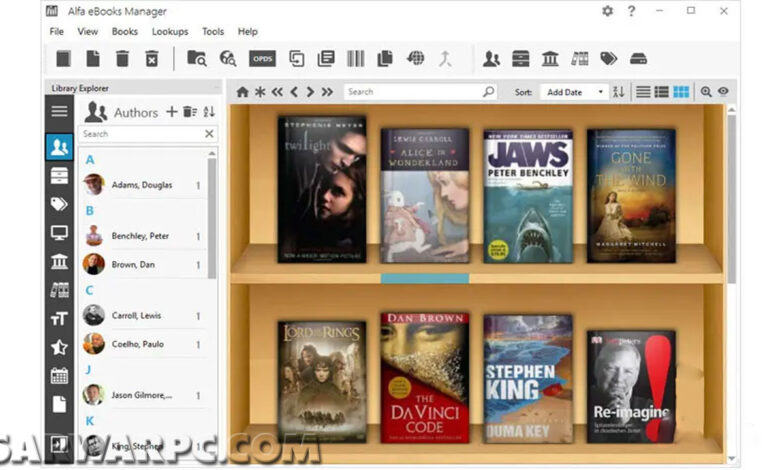
Task: Select the Series books tab in sidebar
Action: (59, 290)
